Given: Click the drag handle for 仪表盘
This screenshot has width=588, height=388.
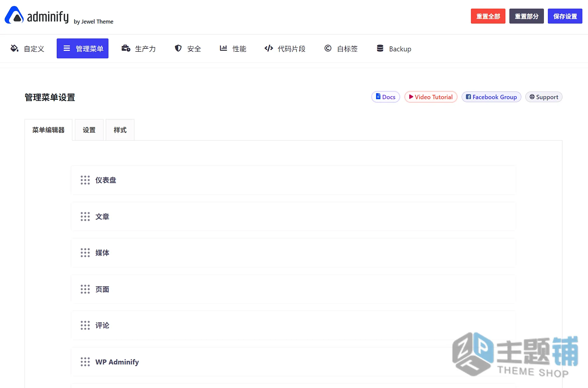Looking at the screenshot, I should tap(85, 180).
